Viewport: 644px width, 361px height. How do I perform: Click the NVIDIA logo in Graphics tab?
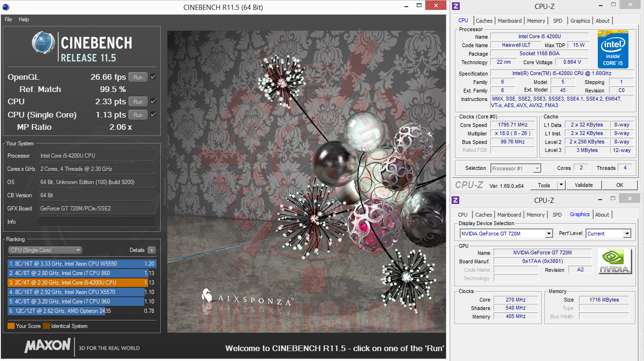pos(615,261)
